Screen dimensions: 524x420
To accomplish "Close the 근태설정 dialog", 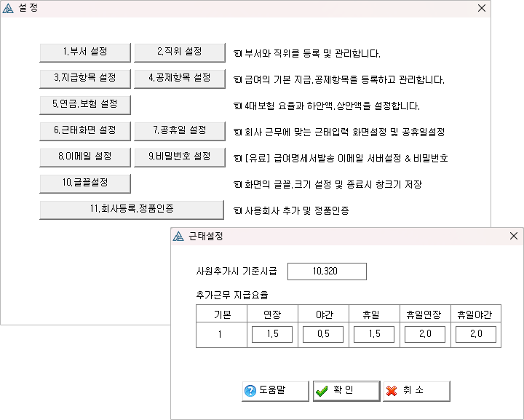I will [x=514, y=236].
